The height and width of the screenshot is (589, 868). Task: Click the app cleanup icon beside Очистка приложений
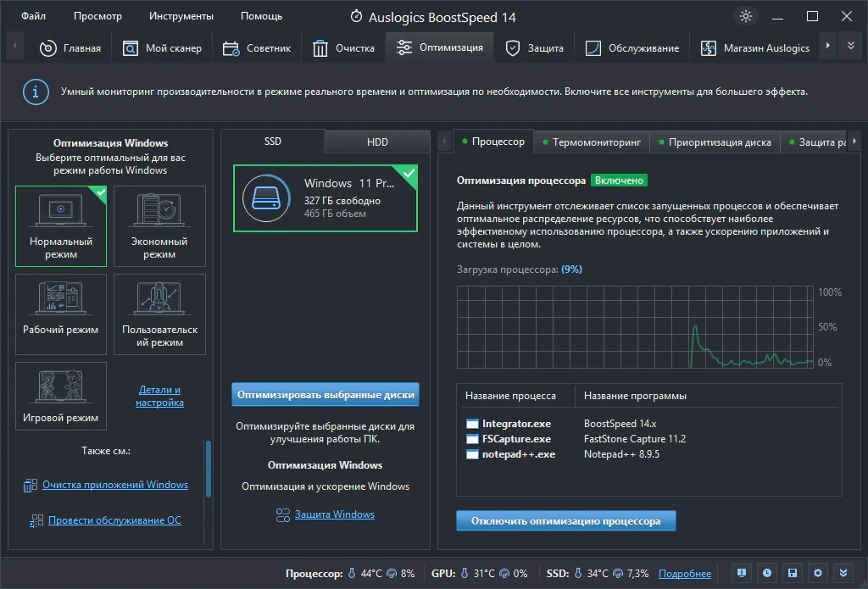pyautogui.click(x=30, y=486)
